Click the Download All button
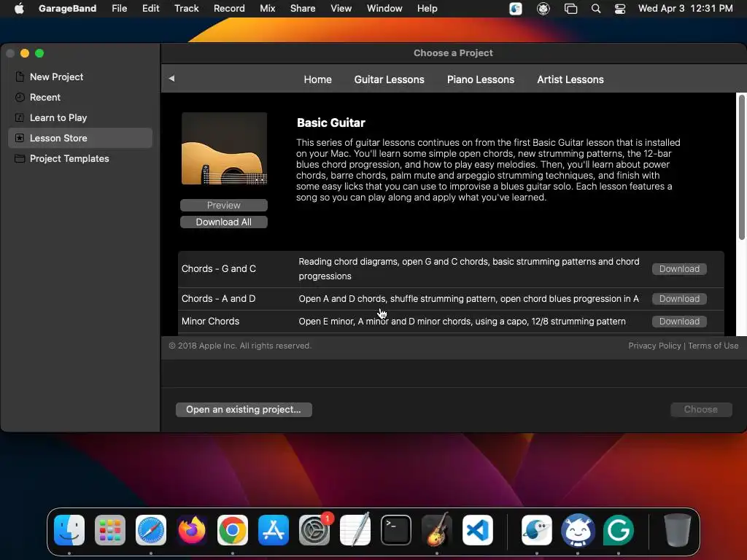Viewport: 747px width, 560px height. 224,222
